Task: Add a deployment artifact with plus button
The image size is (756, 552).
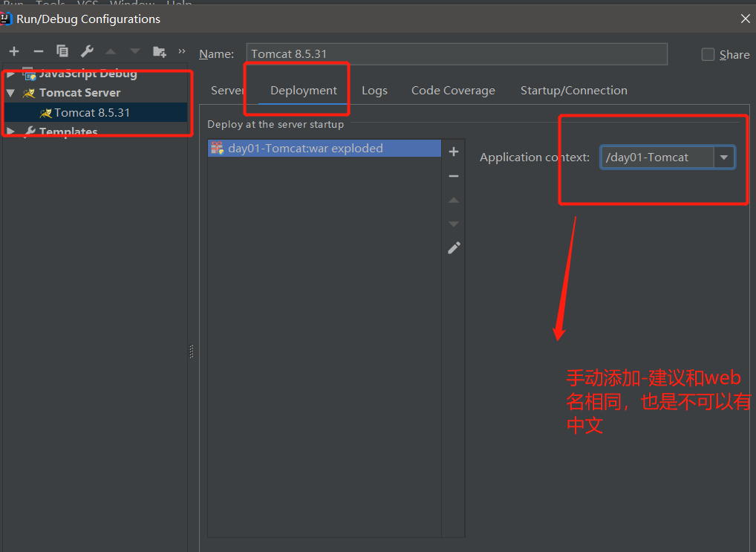Action: [454, 152]
